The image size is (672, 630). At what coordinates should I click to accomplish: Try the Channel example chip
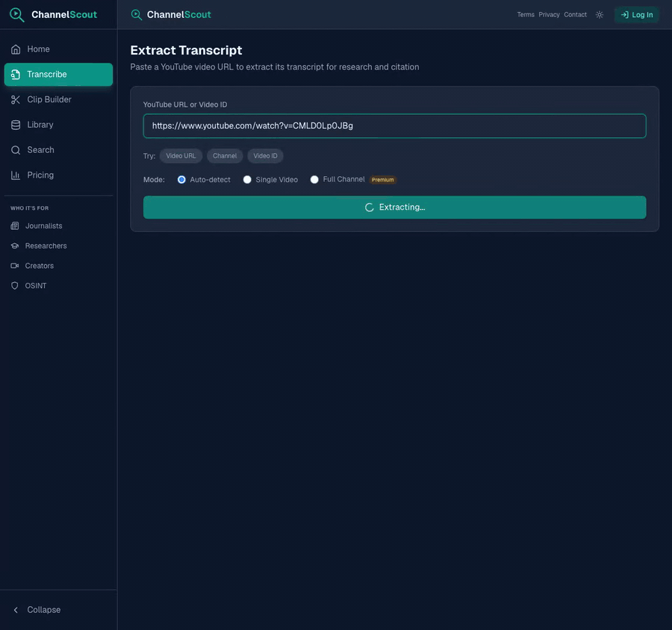coord(225,156)
